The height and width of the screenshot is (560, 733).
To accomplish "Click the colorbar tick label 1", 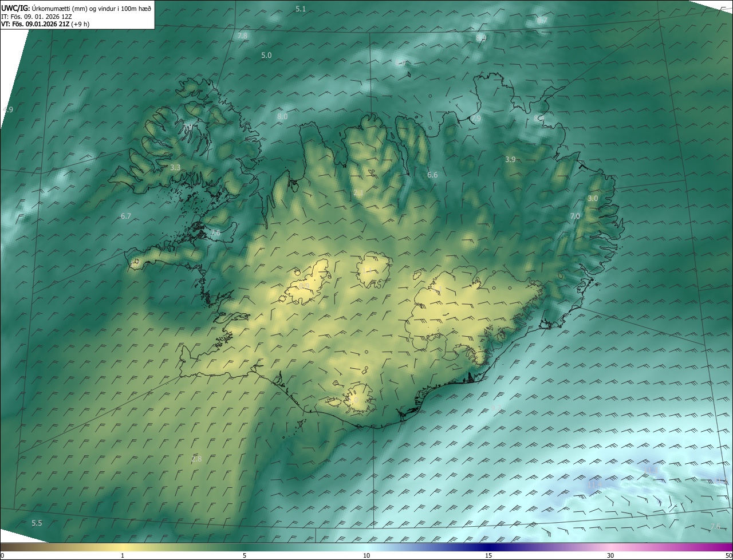I will (123, 555).
